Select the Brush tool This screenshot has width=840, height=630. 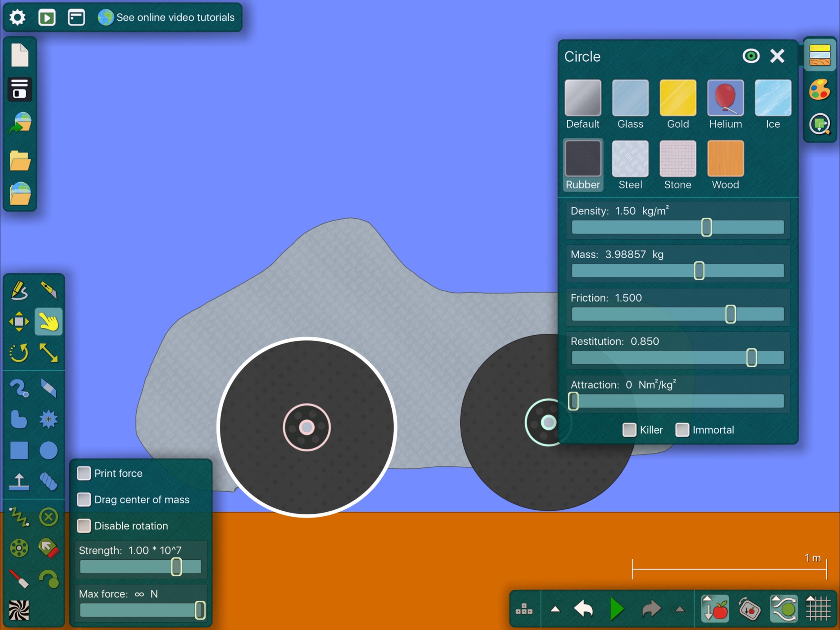(19, 388)
